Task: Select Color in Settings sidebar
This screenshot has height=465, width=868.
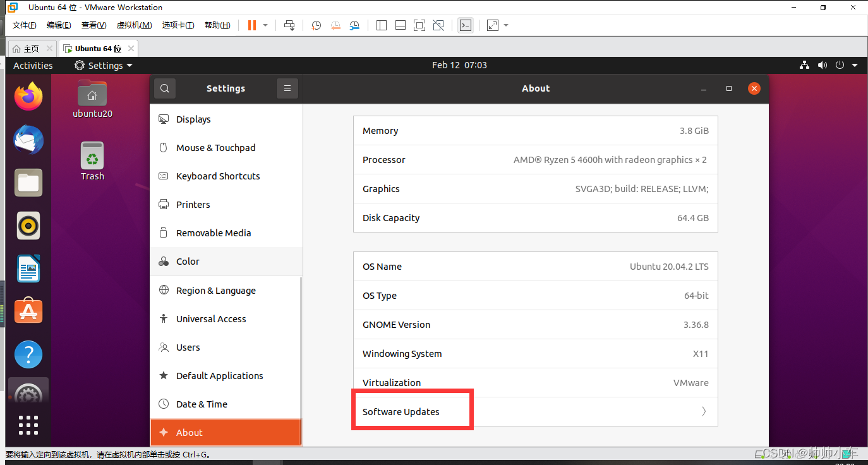Action: [226, 262]
